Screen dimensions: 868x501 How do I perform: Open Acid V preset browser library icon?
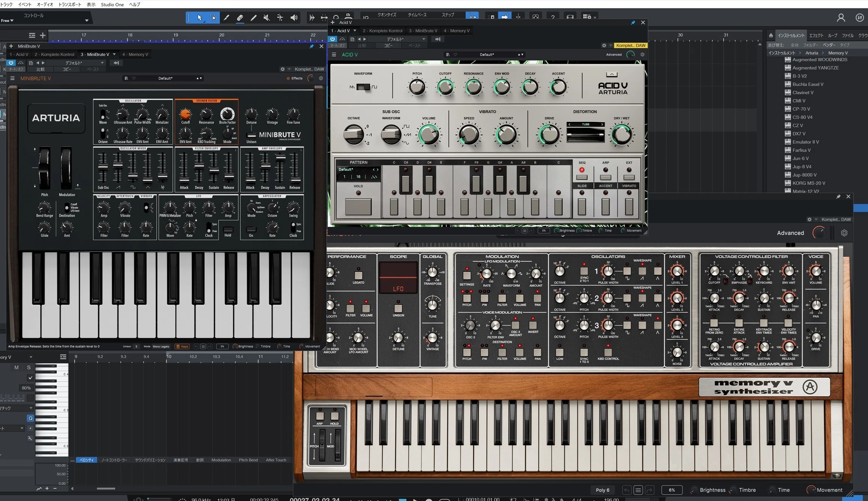tap(447, 55)
